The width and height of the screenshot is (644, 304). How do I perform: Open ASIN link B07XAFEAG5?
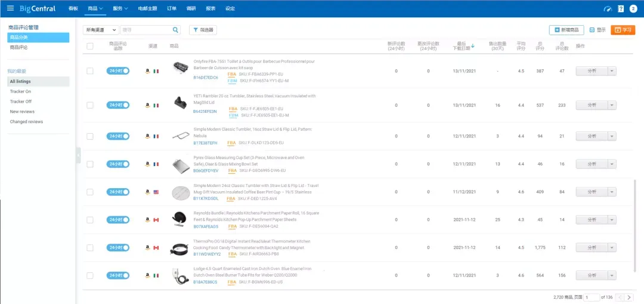click(x=206, y=226)
